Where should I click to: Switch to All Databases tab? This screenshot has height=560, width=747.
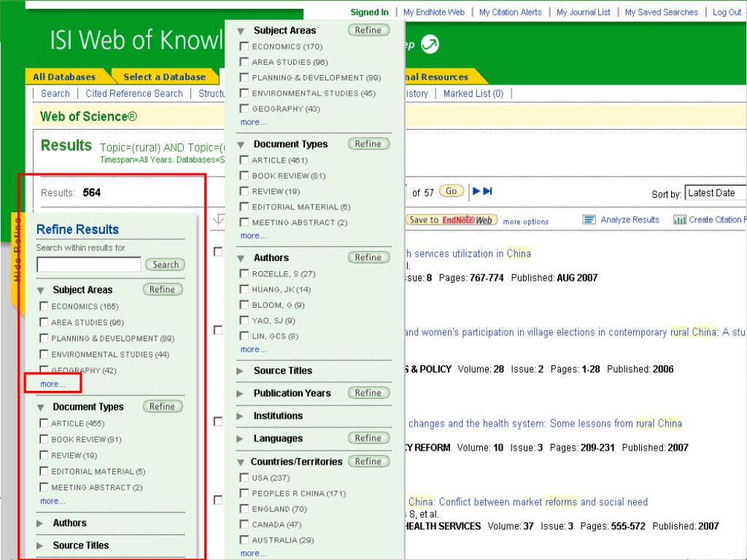coord(64,77)
